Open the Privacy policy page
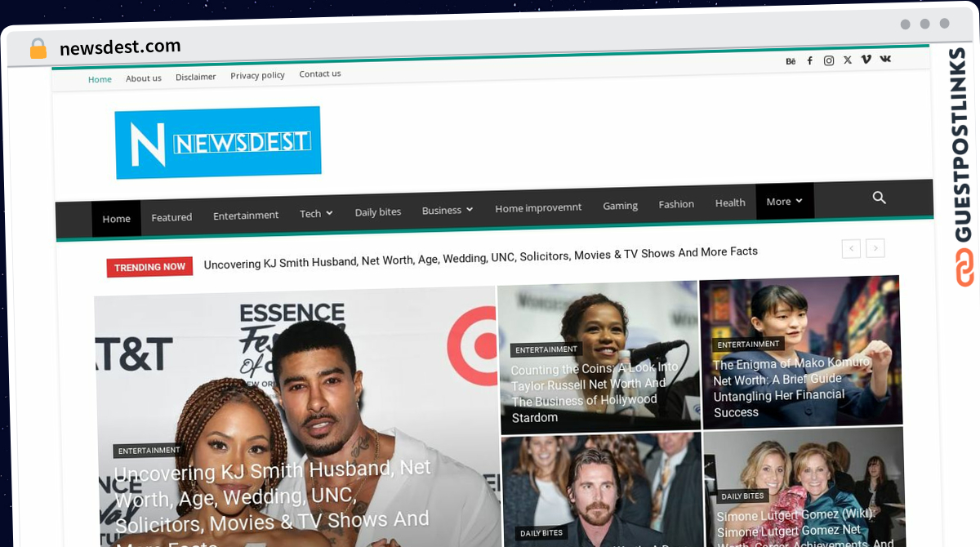Image resolution: width=980 pixels, height=547 pixels. tap(258, 75)
